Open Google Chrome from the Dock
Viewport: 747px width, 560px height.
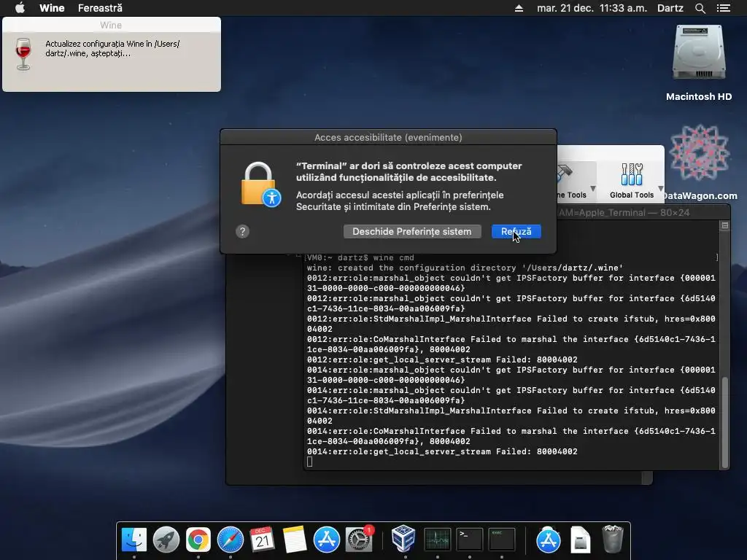coord(198,540)
